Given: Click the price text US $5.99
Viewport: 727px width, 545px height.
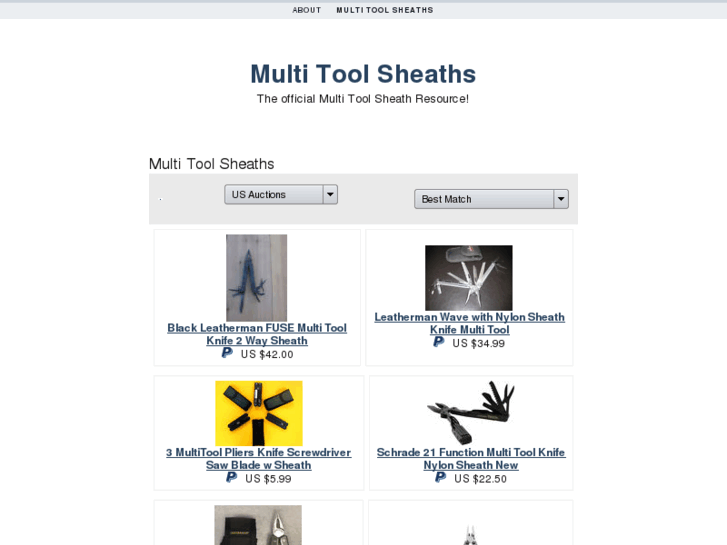Looking at the screenshot, I should point(268,479).
